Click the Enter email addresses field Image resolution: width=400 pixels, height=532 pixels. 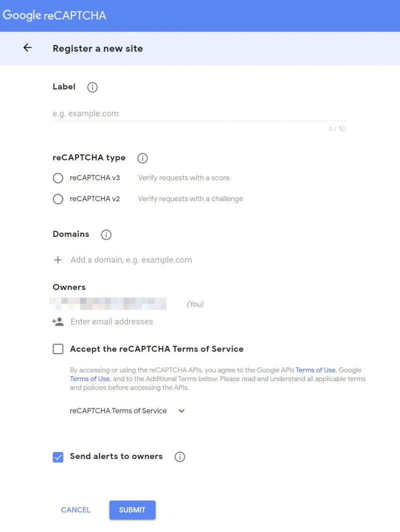tap(111, 322)
